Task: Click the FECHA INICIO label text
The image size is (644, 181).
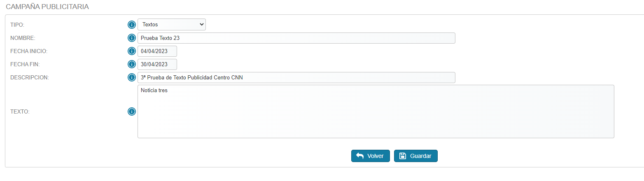Action: (x=29, y=51)
